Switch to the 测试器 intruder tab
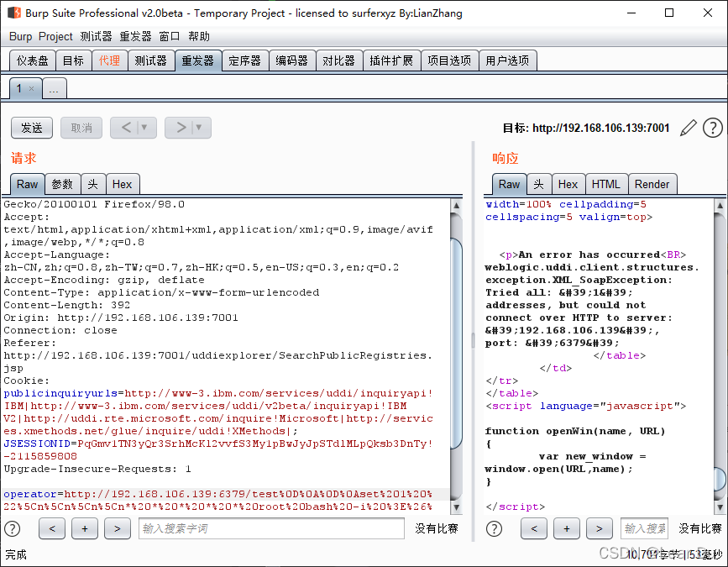728x567 pixels. [x=151, y=60]
